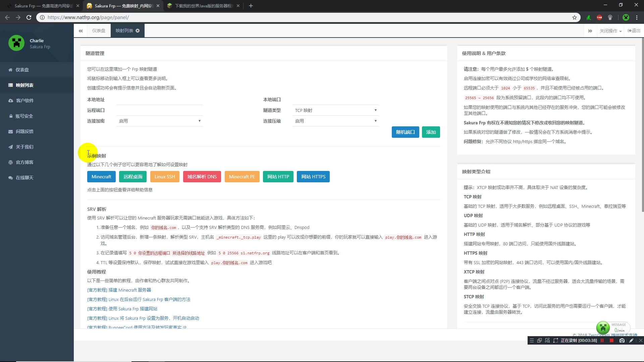Focus the 本地地址 input field
Screen dimensions: 644x362
pyautogui.click(x=160, y=100)
